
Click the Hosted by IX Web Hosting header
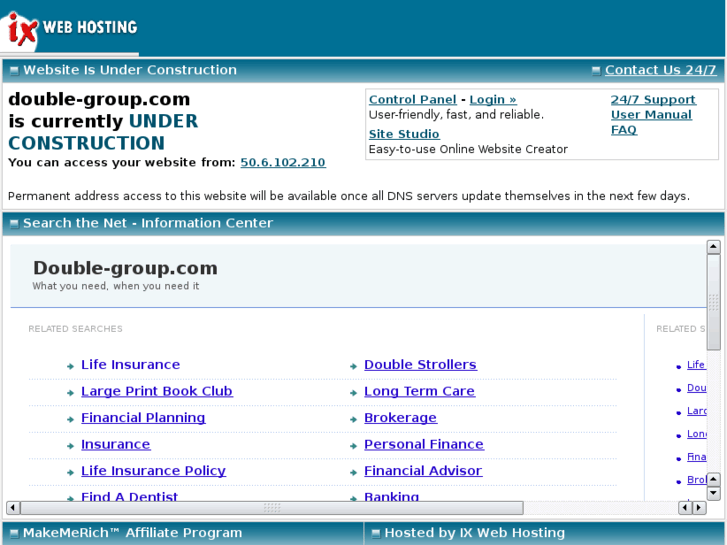(474, 532)
